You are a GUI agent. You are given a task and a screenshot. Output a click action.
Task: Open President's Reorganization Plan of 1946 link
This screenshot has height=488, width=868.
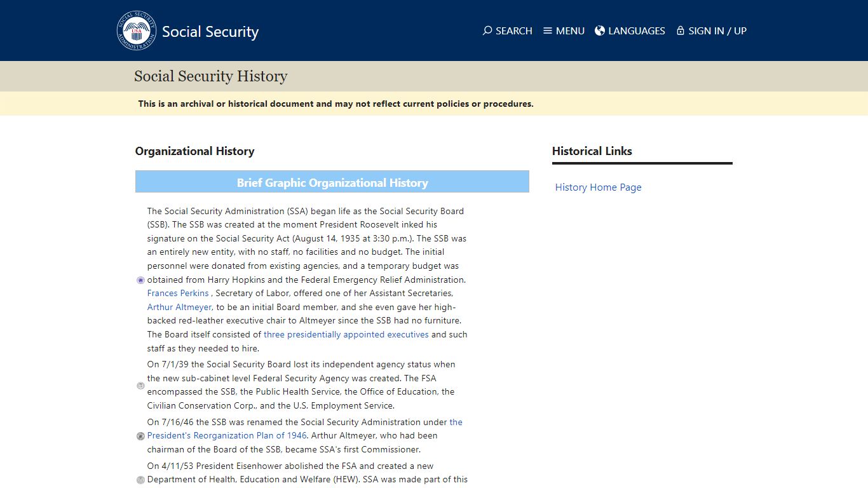(227, 435)
